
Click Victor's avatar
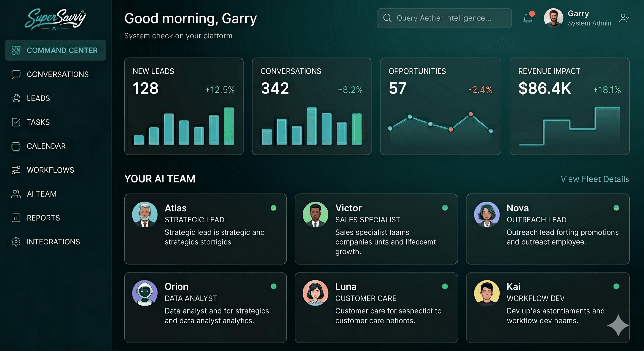316,214
